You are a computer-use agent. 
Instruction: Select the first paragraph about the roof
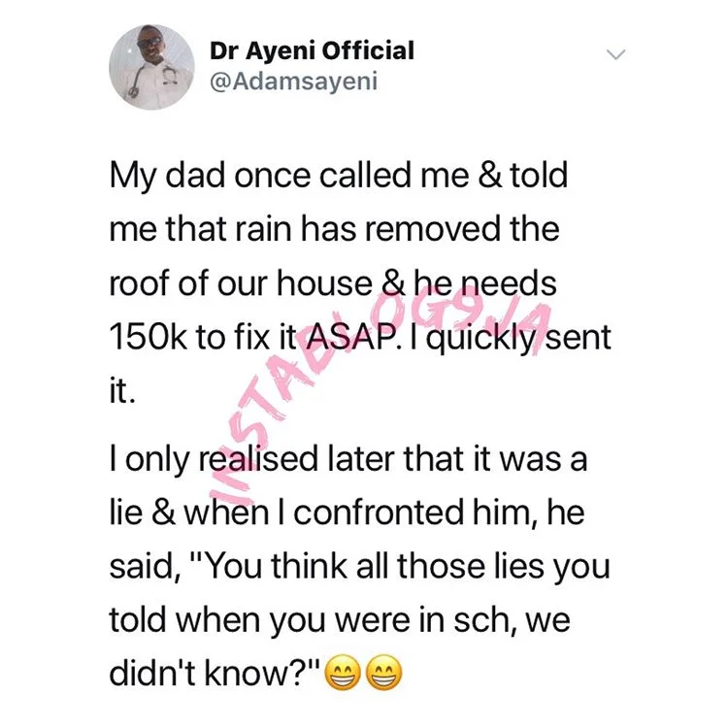click(x=360, y=283)
